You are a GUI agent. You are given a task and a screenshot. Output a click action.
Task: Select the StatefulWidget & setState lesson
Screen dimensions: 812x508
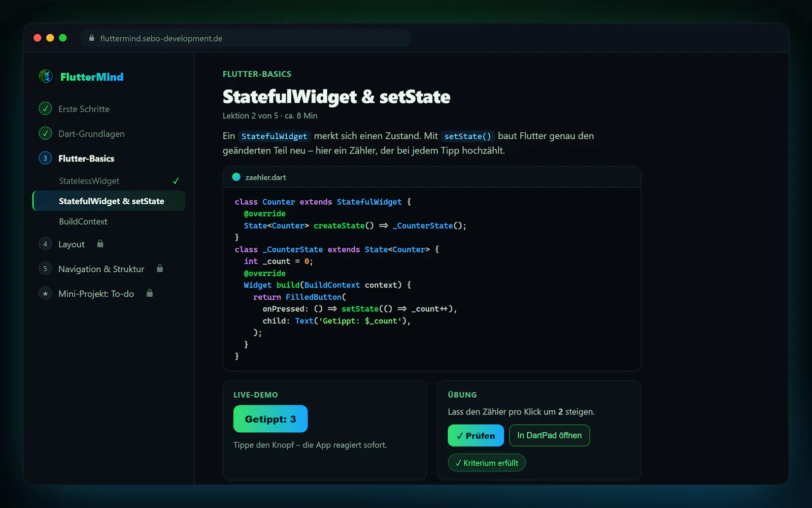pyautogui.click(x=109, y=201)
